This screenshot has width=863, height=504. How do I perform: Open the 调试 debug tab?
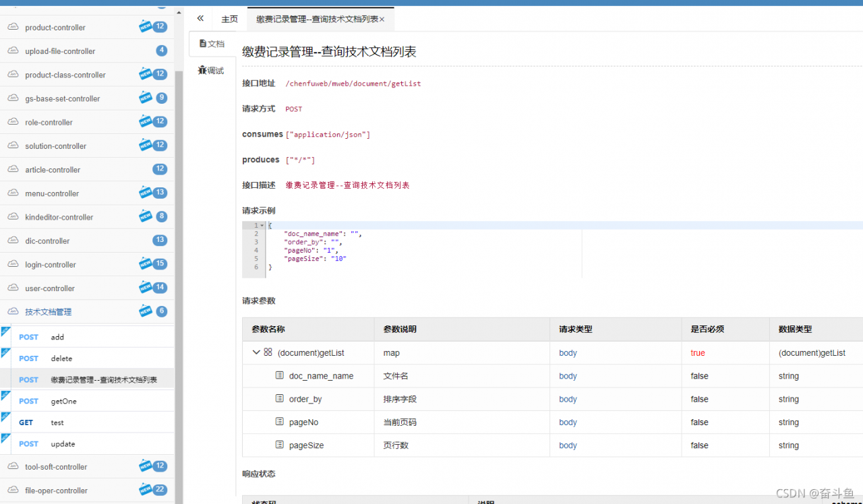click(211, 71)
